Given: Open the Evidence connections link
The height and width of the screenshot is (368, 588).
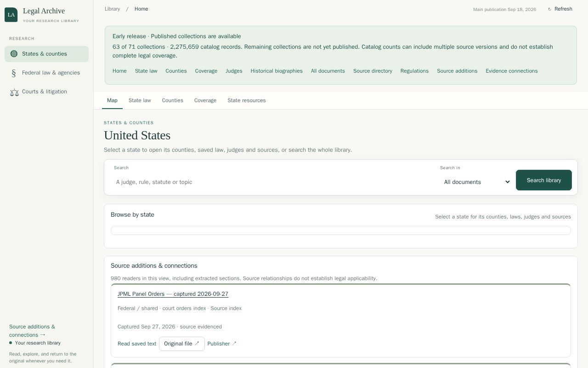Looking at the screenshot, I should click(512, 71).
